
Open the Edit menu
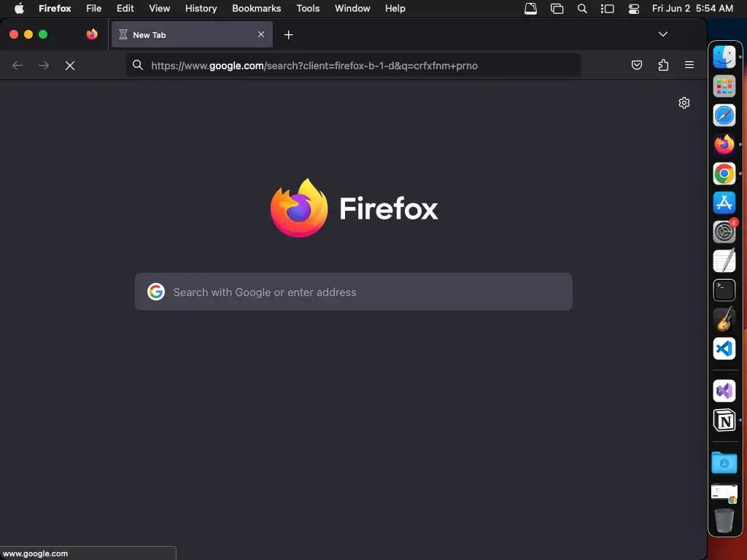[125, 9]
